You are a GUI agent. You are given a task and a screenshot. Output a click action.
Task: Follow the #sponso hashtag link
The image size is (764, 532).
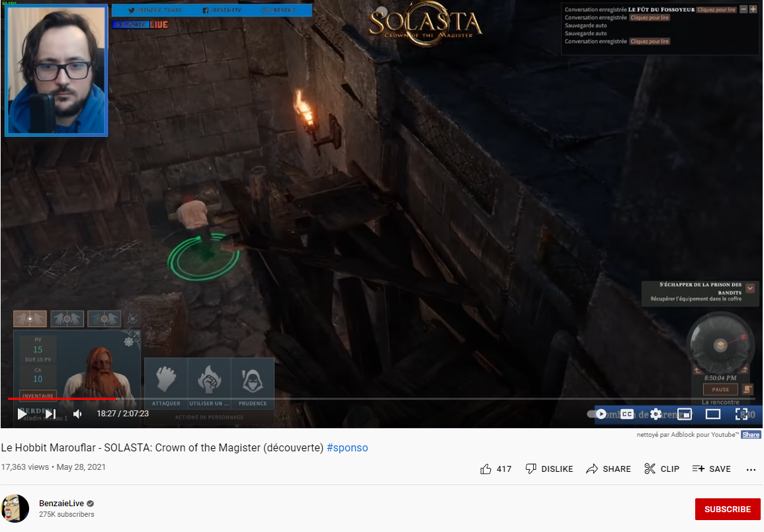[347, 448]
